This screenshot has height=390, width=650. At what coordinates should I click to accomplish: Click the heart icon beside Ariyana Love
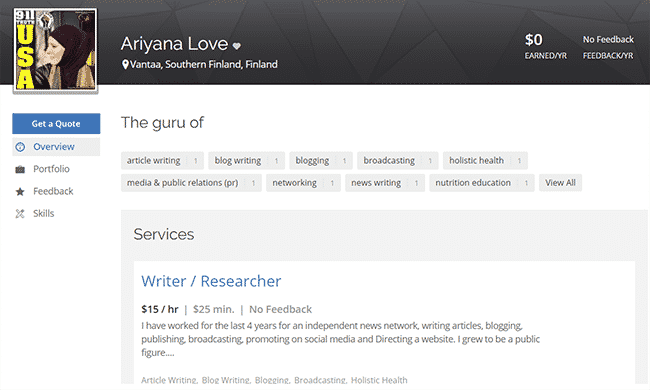236,46
